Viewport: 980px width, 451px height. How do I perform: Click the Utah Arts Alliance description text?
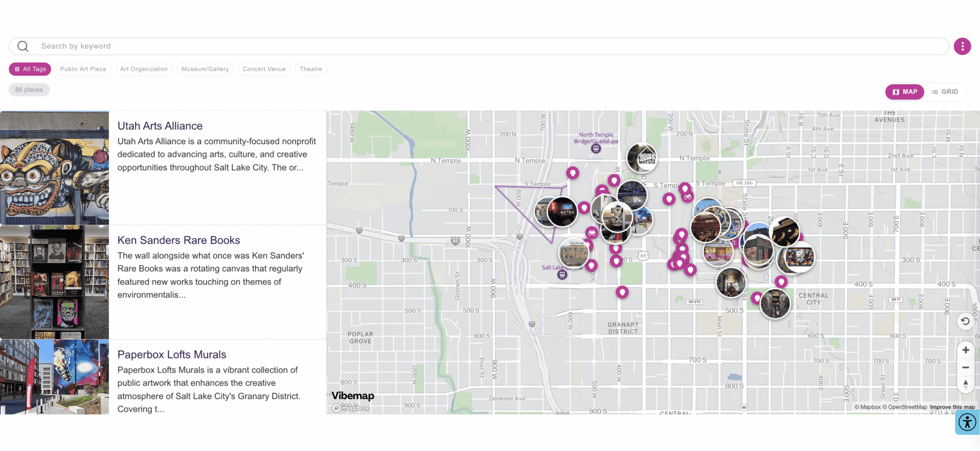(x=217, y=154)
